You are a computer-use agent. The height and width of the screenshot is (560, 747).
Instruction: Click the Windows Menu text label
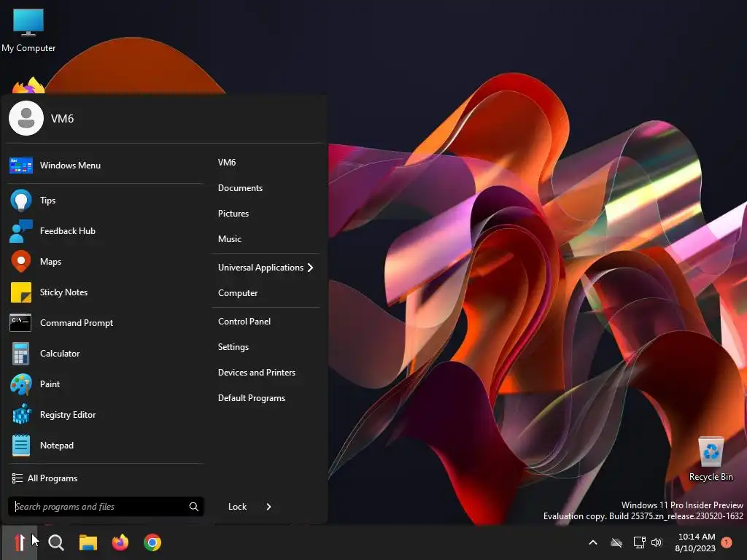coord(70,166)
